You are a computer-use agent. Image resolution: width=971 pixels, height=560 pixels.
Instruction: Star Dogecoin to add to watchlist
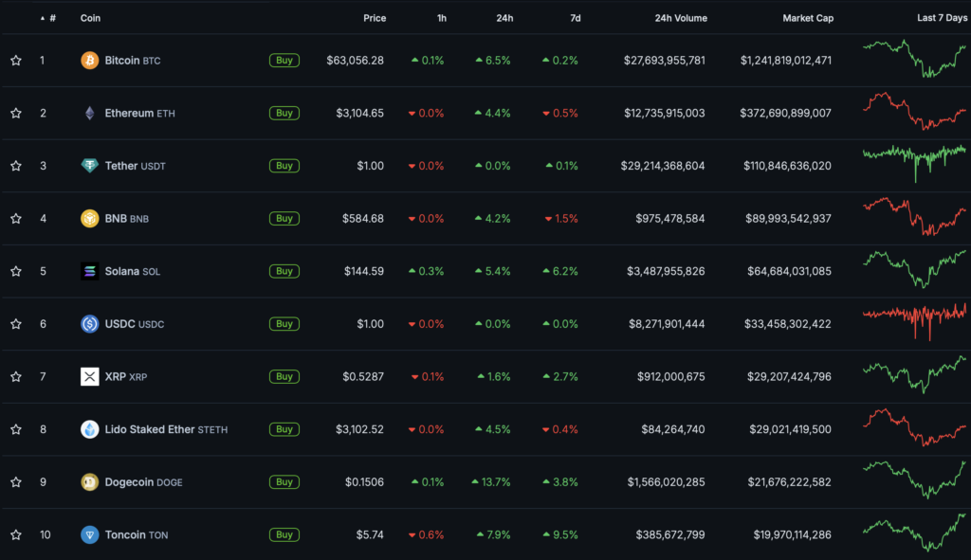pos(16,481)
